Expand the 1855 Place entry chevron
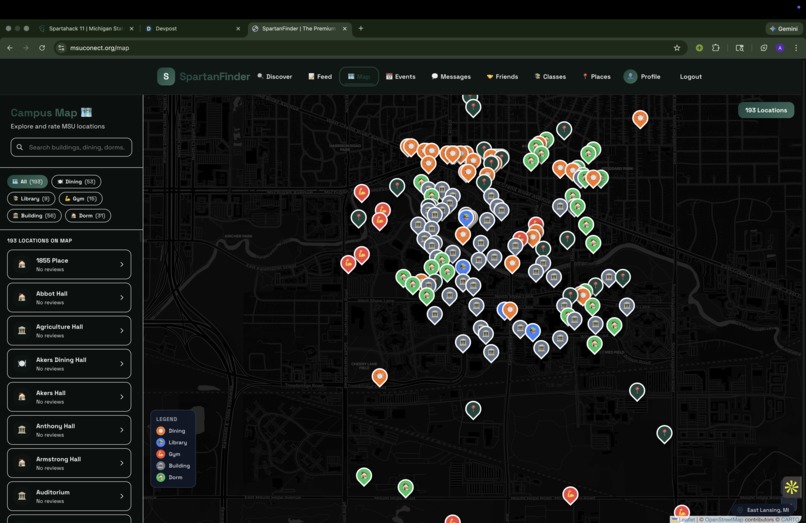 122,264
